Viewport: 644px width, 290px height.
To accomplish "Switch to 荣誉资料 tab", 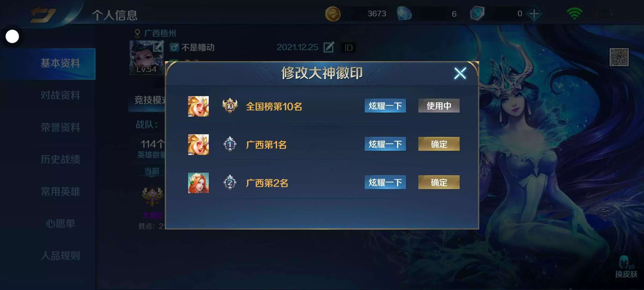I will 60,127.
